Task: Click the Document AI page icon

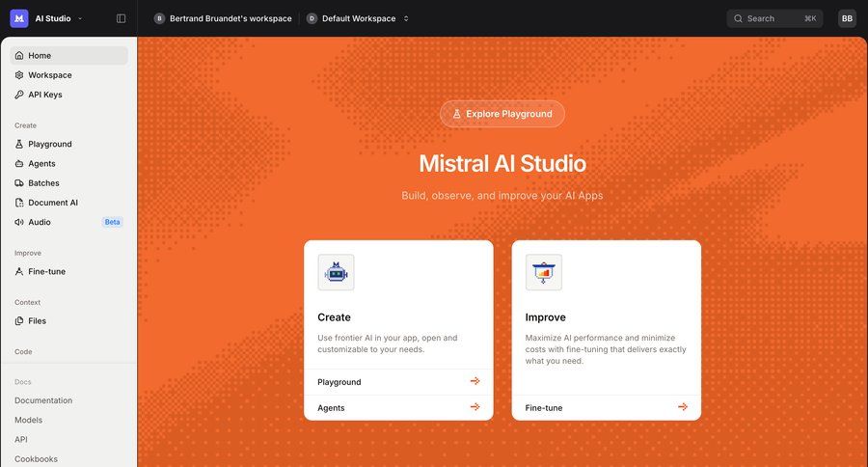Action: tap(19, 203)
